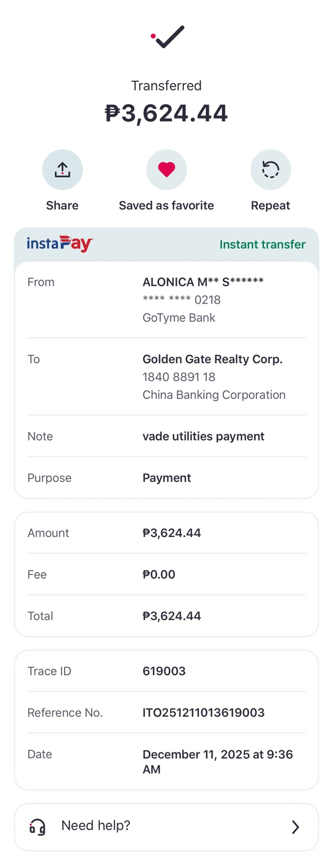
Task: Click the note vade utilities payment
Action: 203,437
